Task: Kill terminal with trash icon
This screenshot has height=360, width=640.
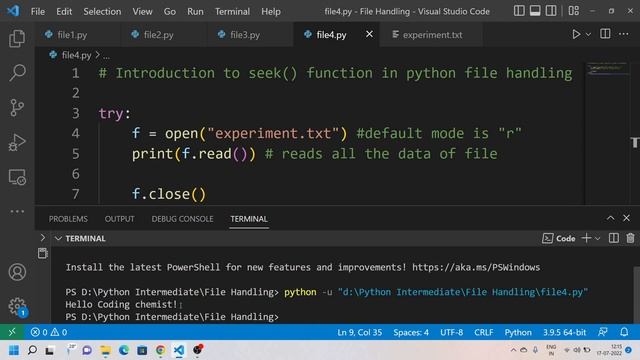Action: pos(630,238)
